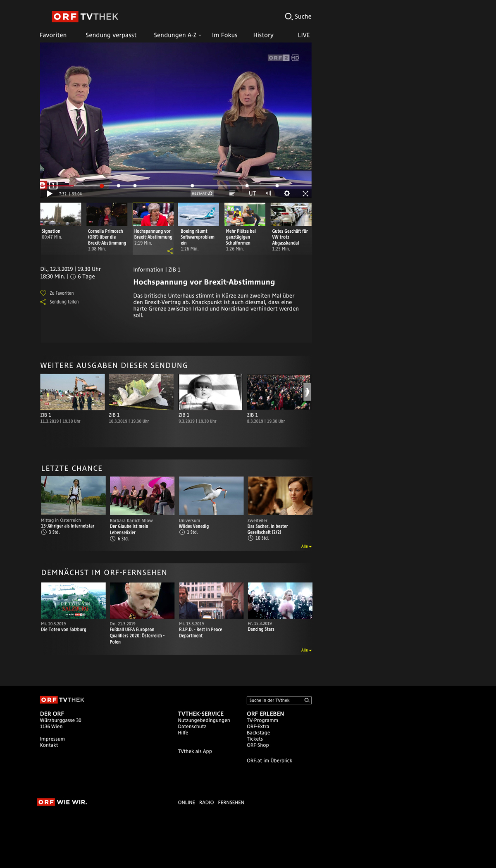
Task: Open the Im Fokus menu item
Action: click(x=224, y=35)
